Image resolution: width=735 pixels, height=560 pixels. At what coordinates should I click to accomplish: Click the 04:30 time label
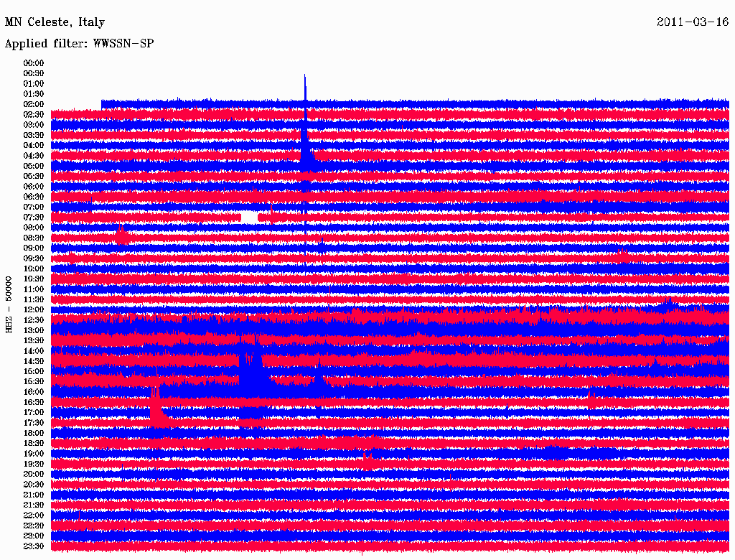pos(33,156)
